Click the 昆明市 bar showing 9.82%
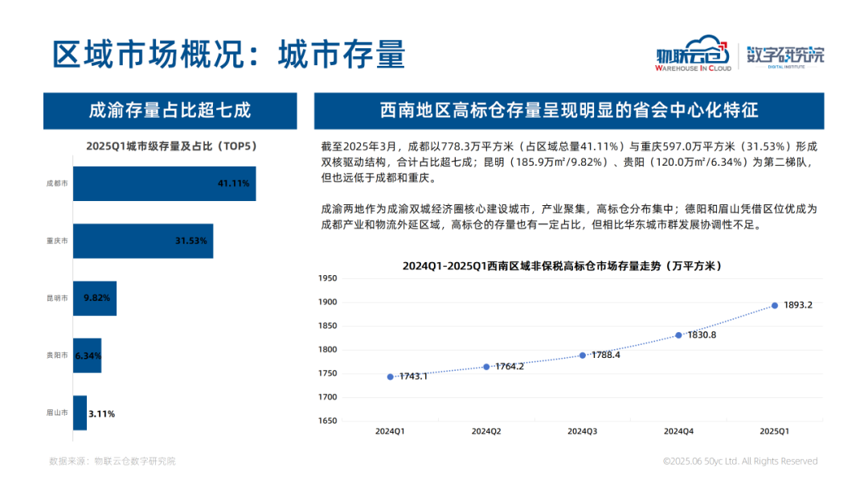This screenshot has width=868, height=489. 95,298
